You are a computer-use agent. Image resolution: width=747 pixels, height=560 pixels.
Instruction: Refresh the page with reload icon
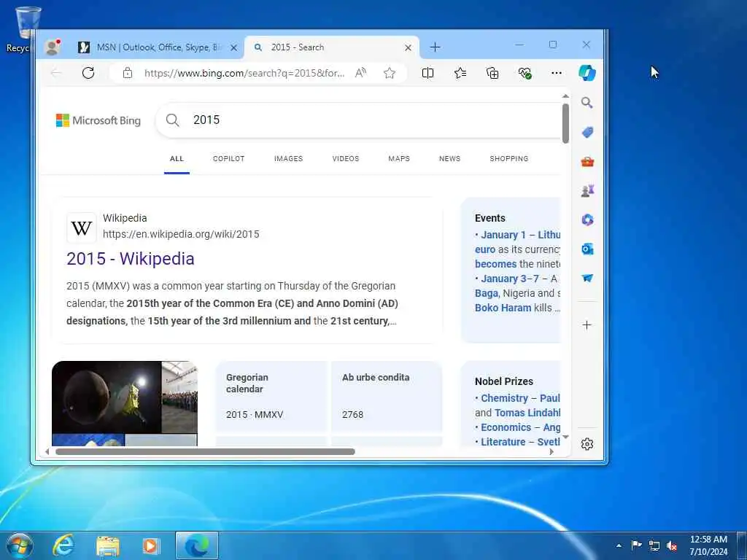point(88,73)
